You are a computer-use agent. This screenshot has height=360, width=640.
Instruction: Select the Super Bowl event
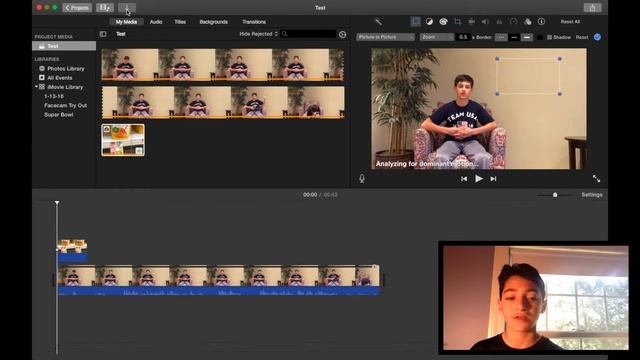click(59, 115)
